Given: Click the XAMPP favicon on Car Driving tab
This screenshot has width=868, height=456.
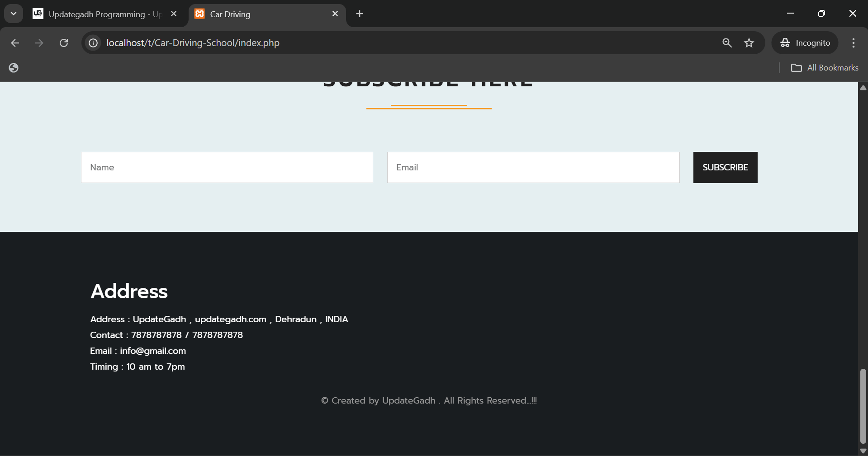Looking at the screenshot, I should pos(199,14).
